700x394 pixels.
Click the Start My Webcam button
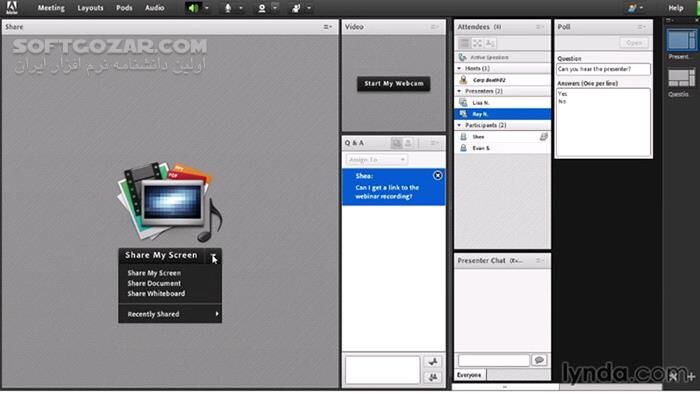coord(394,83)
